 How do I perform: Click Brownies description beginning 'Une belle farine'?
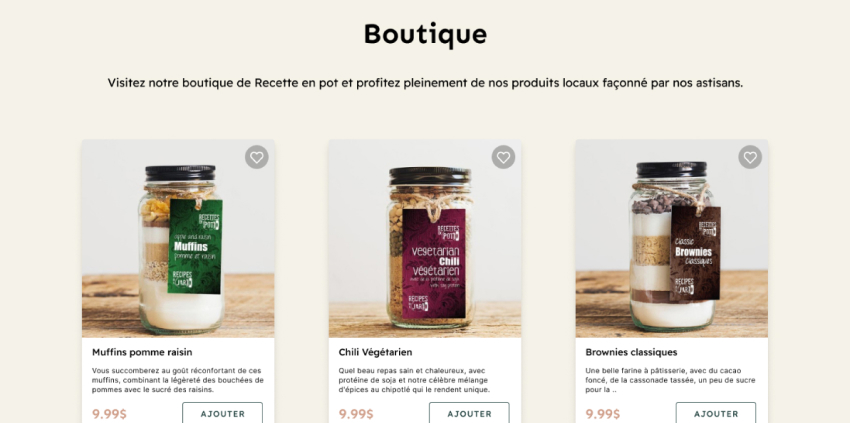(x=670, y=380)
